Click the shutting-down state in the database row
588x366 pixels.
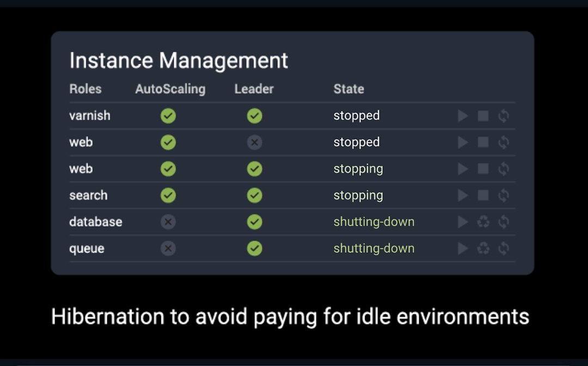coord(374,222)
